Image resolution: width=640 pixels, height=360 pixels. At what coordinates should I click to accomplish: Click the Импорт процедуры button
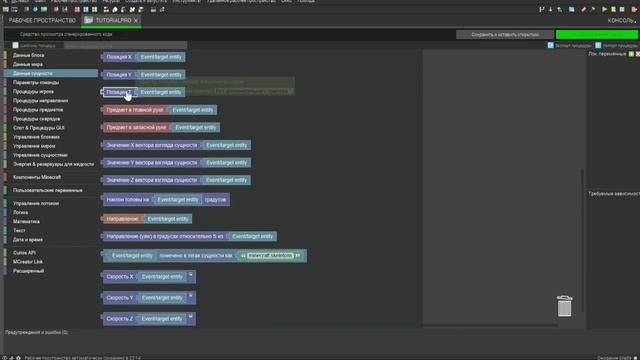click(x=617, y=45)
